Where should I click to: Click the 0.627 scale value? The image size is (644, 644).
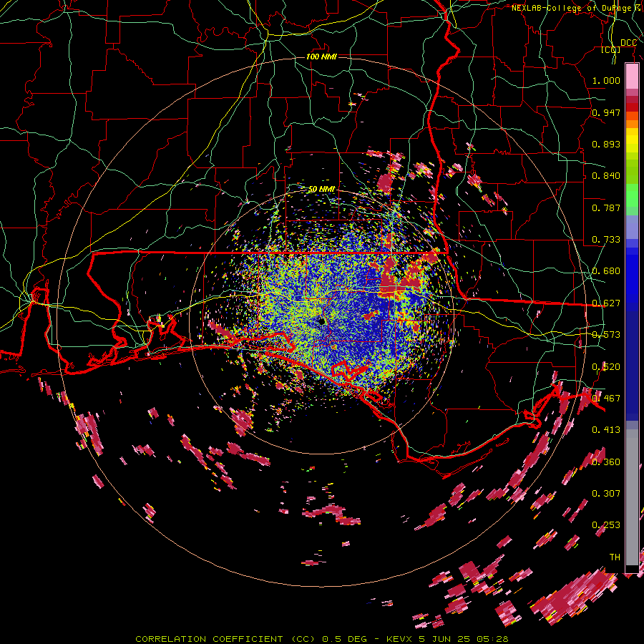point(606,303)
